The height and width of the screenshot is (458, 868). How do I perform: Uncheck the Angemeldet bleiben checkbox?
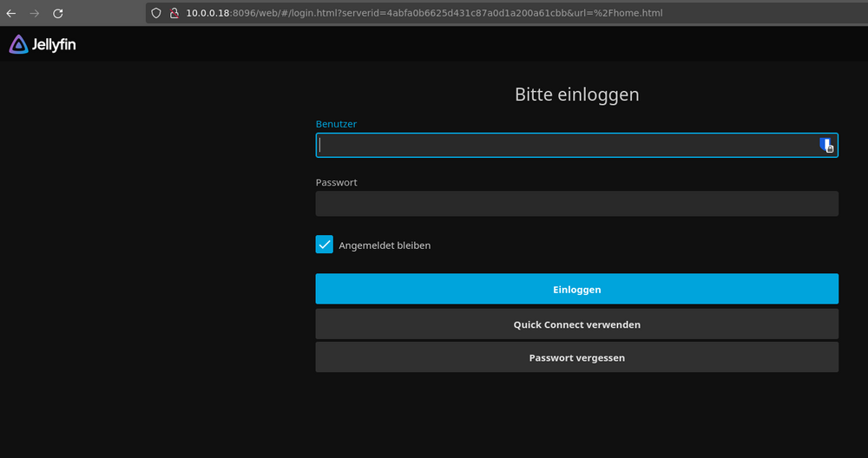325,245
